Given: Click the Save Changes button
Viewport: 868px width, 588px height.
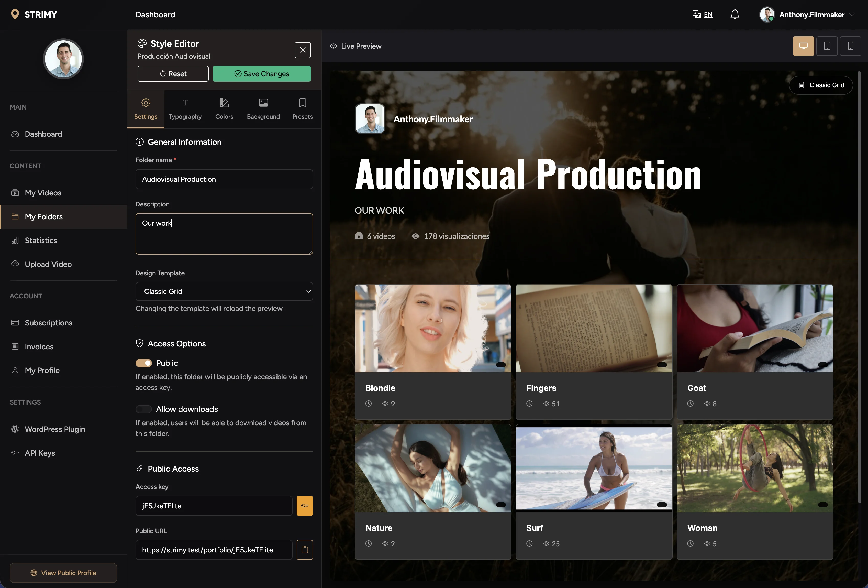Looking at the screenshot, I should [261, 74].
